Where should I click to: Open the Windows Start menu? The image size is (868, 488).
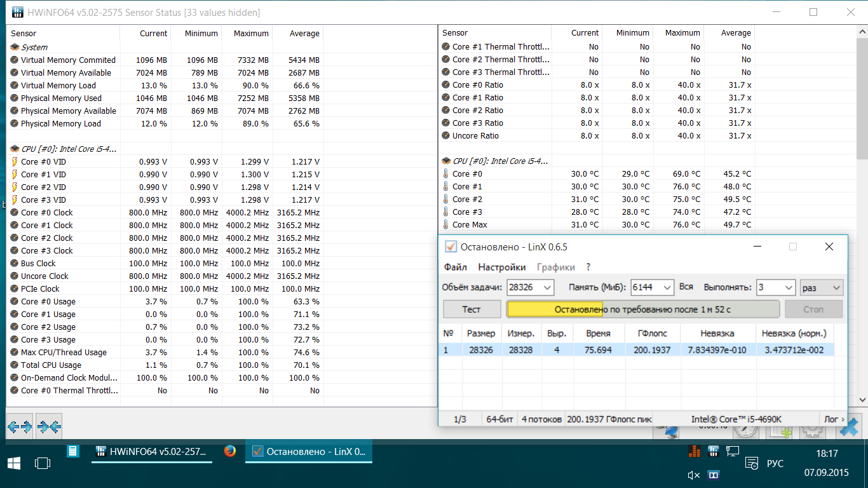(x=13, y=463)
